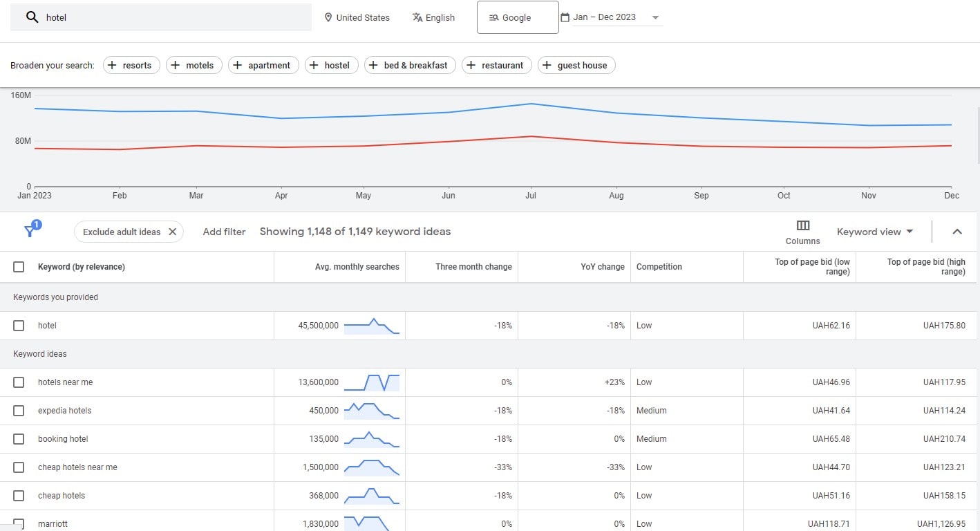
Task: Click the 'hotels near me' sparkline chart
Action: coord(372,382)
